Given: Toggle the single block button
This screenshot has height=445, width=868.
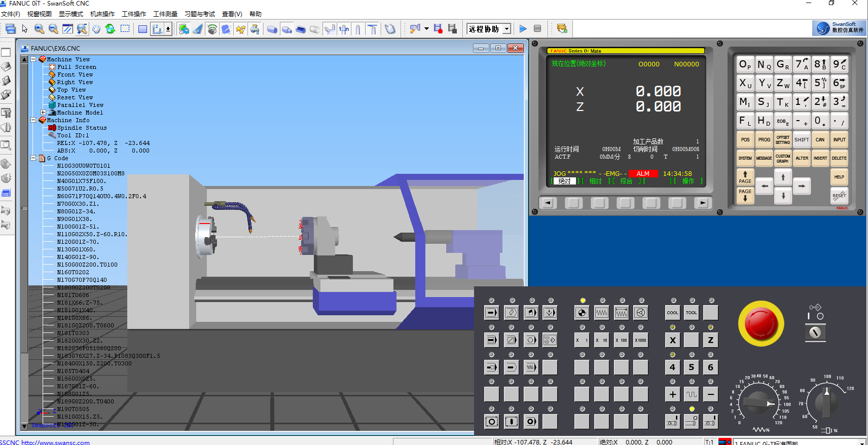Looking at the screenshot, I should (491, 340).
